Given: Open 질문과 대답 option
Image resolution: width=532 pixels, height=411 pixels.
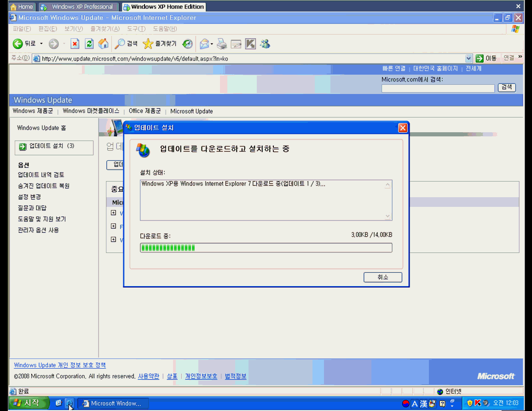Looking at the screenshot, I should (x=32, y=208).
